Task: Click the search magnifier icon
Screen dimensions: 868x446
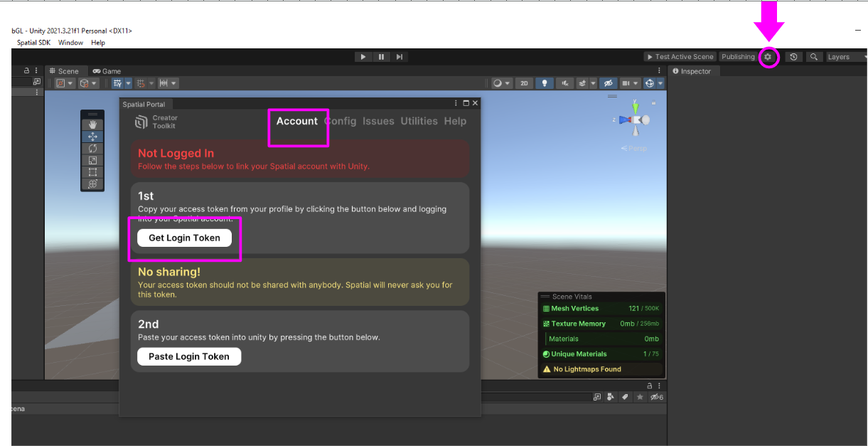Action: (x=814, y=57)
